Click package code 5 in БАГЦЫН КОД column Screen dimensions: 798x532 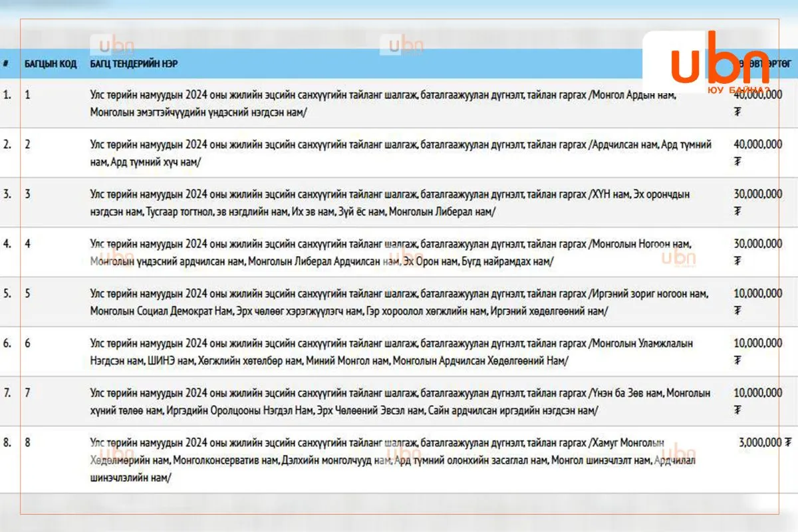click(x=27, y=293)
